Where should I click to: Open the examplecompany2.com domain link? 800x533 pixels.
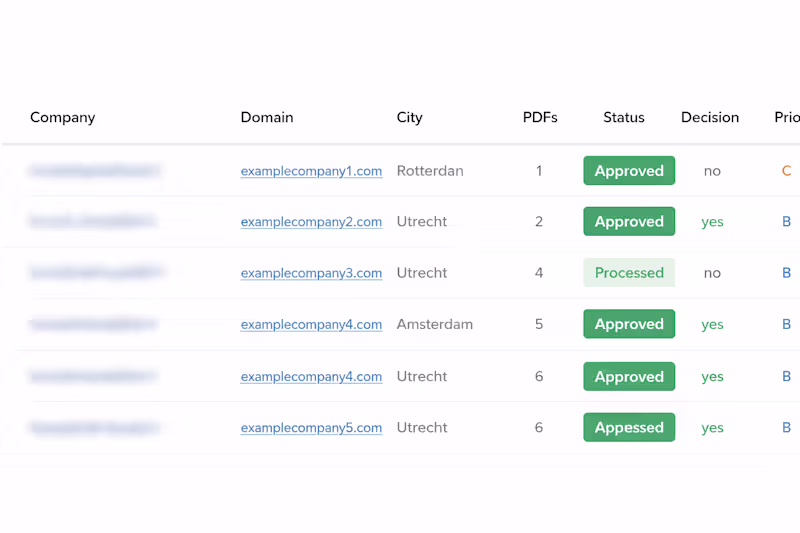coord(311,222)
